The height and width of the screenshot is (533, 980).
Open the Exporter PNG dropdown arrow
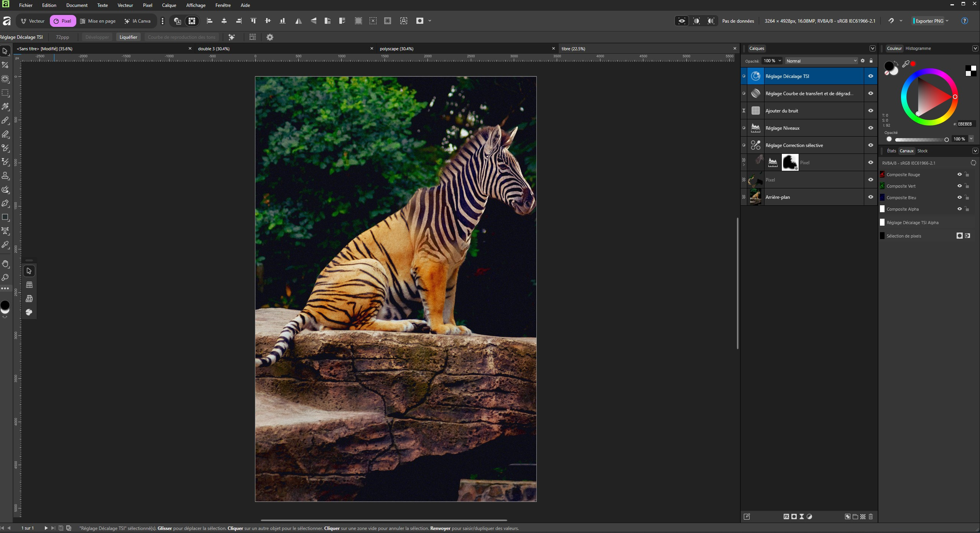click(x=947, y=21)
